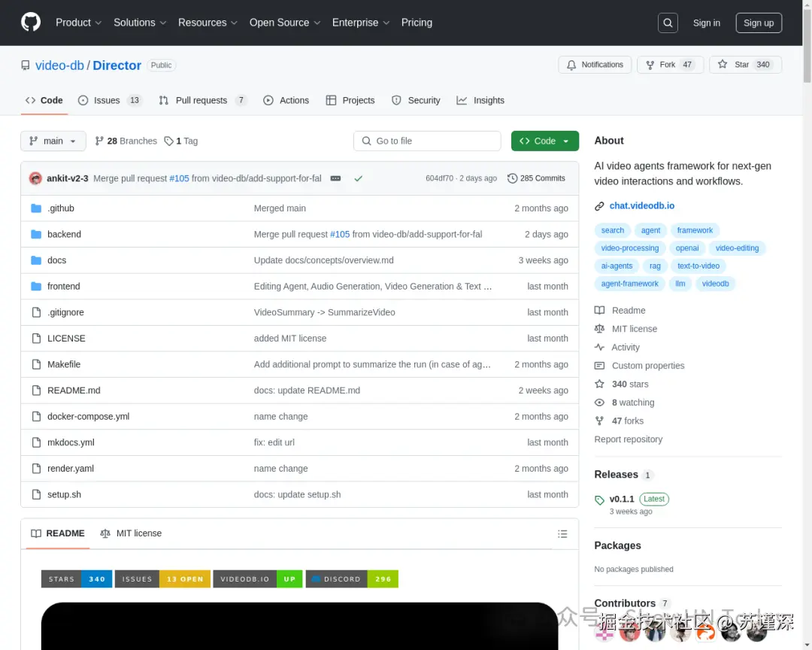Open mkdocs.yml file
This screenshot has height=650, width=812.
pos(71,442)
